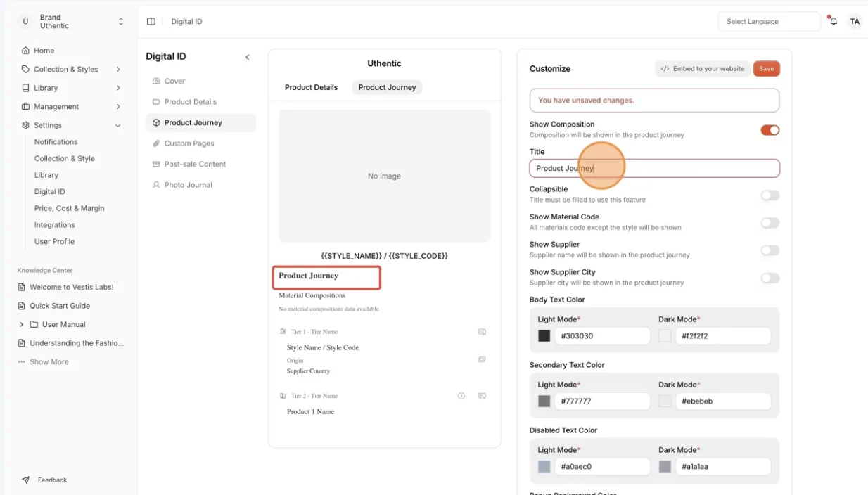Click Body Text dark mode color swatch
This screenshot has width=868, height=495.
pyautogui.click(x=665, y=336)
